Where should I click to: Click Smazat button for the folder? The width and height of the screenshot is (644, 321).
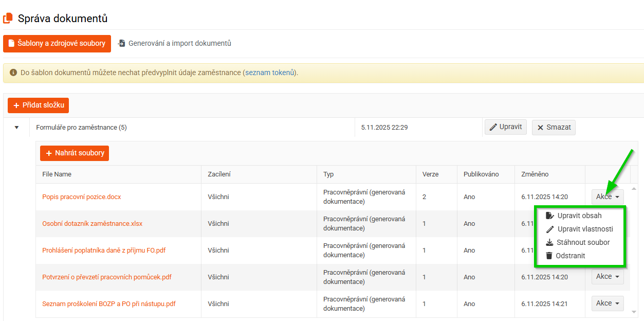(x=554, y=128)
